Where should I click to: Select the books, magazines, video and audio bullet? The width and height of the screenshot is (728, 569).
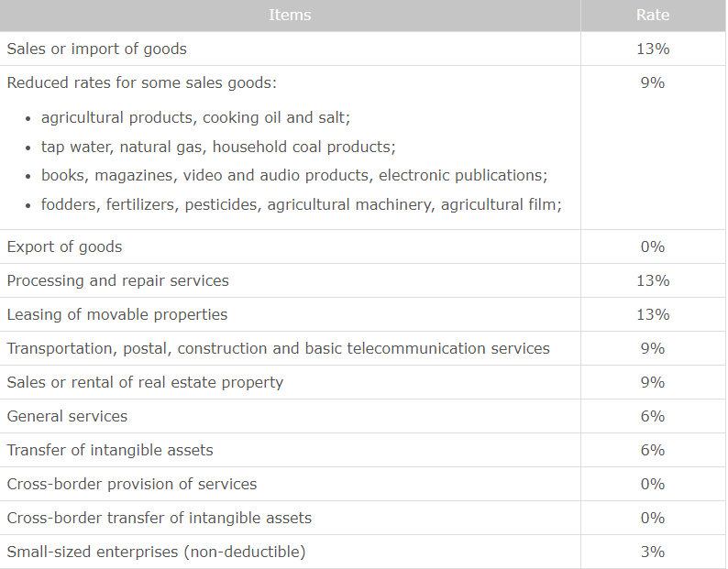pos(293,175)
